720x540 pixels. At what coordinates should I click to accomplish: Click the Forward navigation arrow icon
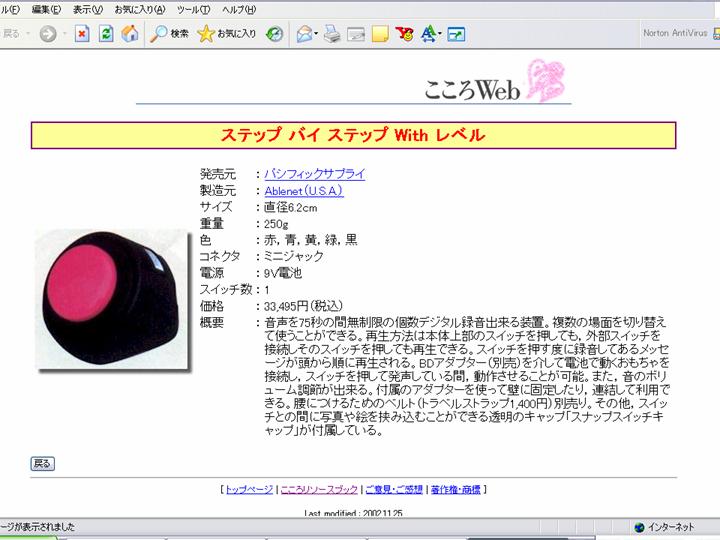[x=48, y=34]
